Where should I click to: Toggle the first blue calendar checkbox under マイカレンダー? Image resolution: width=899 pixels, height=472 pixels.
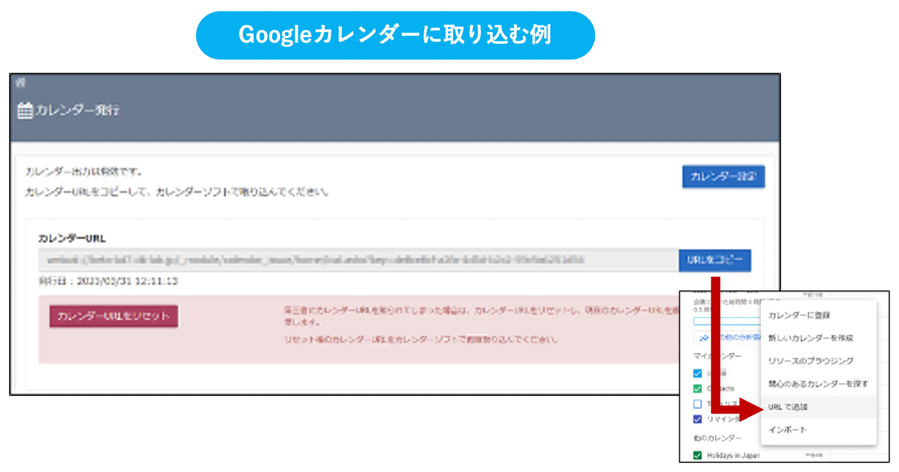pos(697,373)
